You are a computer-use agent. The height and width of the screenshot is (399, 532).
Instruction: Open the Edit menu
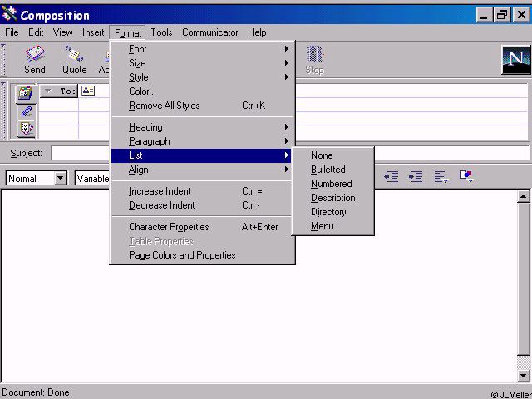coord(36,32)
